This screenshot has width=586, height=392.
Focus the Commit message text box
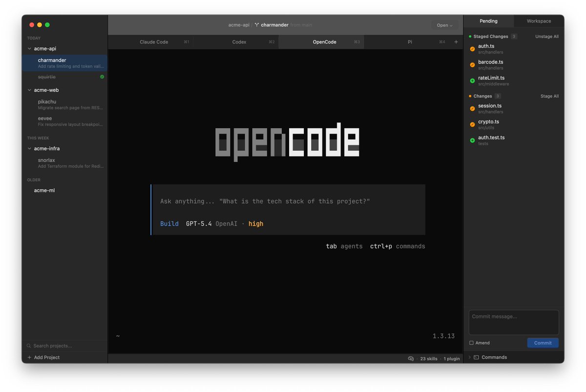coord(514,322)
